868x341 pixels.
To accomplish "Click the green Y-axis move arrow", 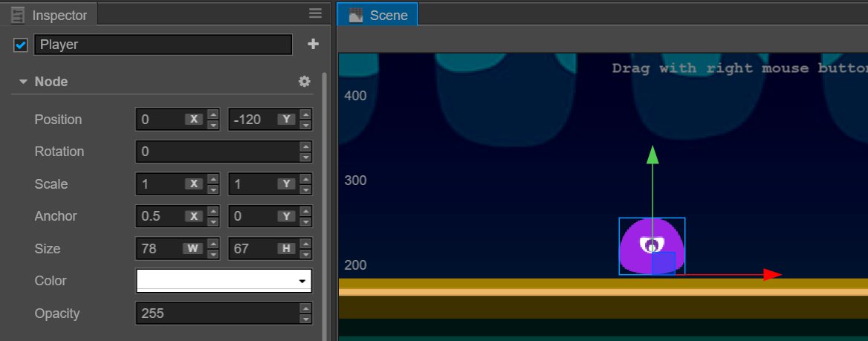I will [652, 155].
